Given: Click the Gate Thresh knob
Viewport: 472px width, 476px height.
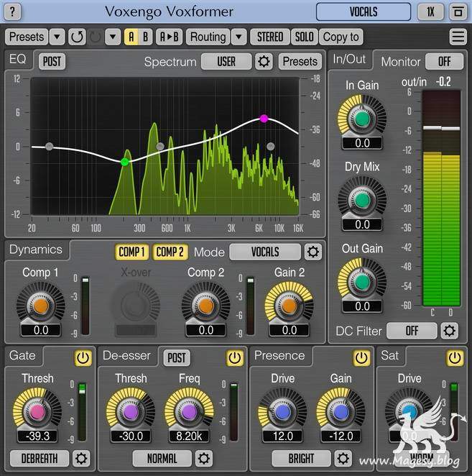Looking at the screenshot, I should pos(37,412).
